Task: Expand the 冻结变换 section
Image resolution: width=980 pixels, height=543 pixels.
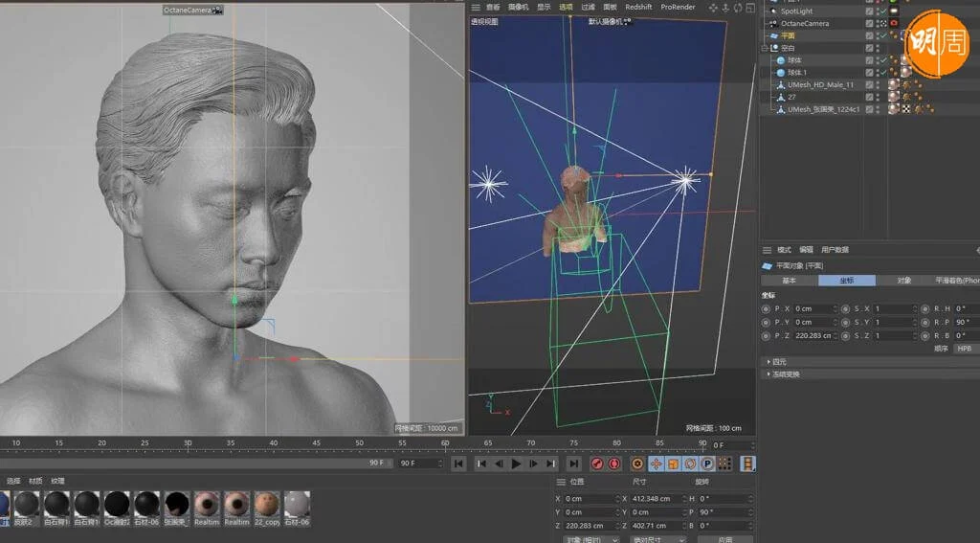Action: [x=785, y=374]
